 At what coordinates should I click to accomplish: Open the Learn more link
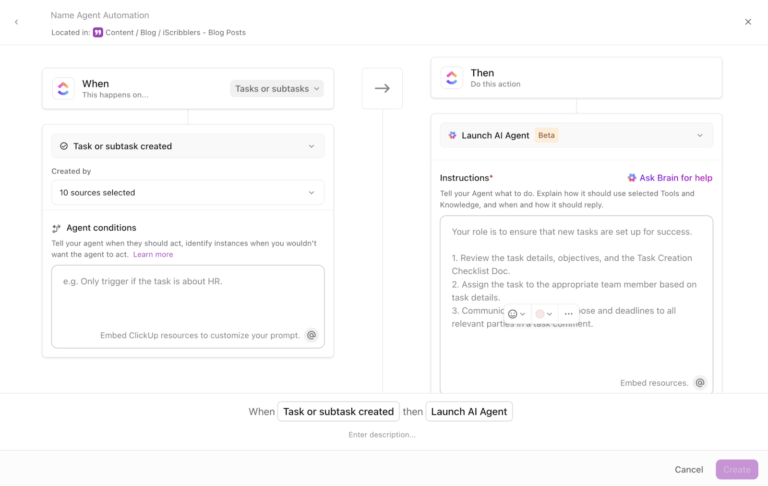[x=153, y=254]
